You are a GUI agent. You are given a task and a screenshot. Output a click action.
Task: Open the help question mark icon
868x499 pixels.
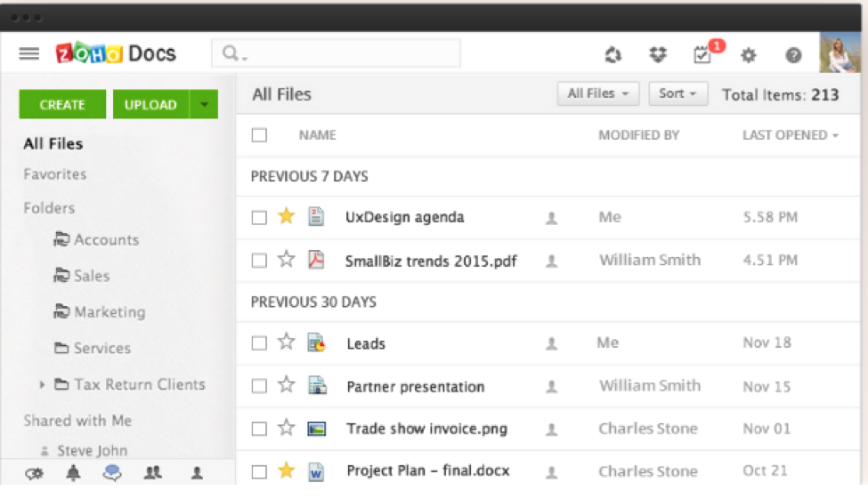coord(793,55)
